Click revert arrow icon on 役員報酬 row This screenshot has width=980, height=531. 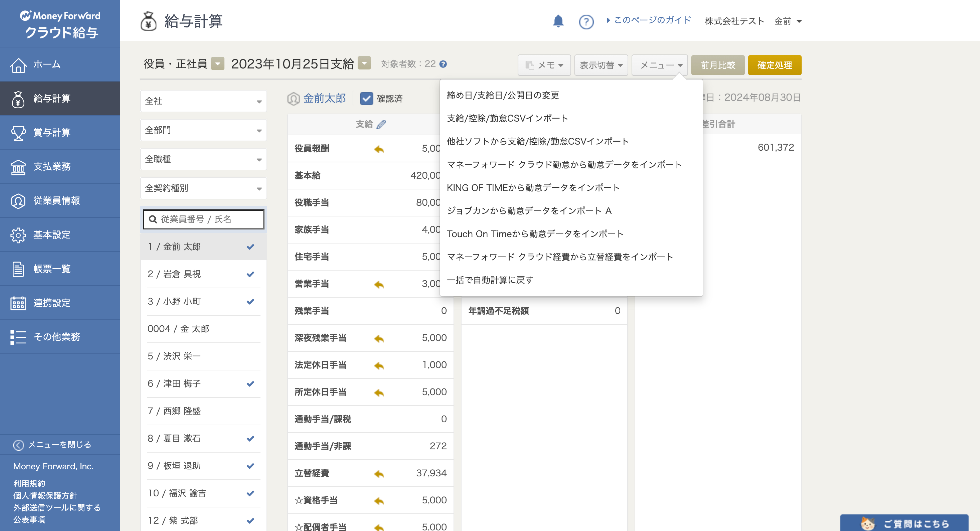click(379, 149)
